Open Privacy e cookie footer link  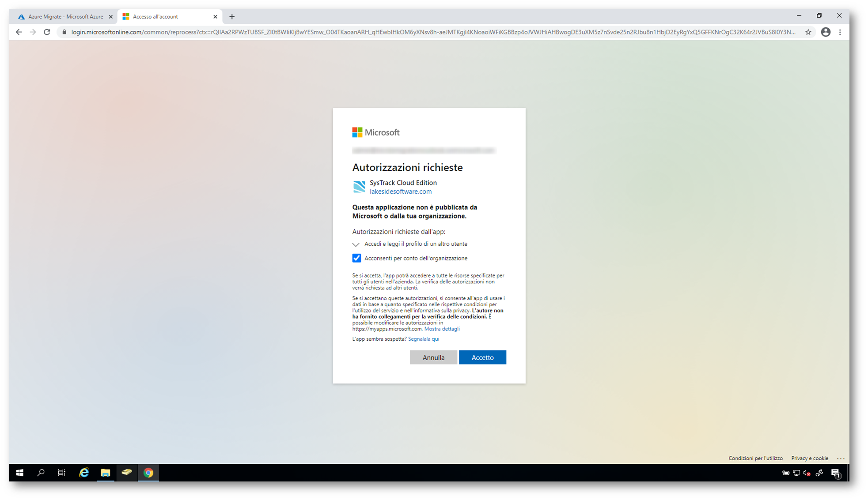(x=809, y=458)
